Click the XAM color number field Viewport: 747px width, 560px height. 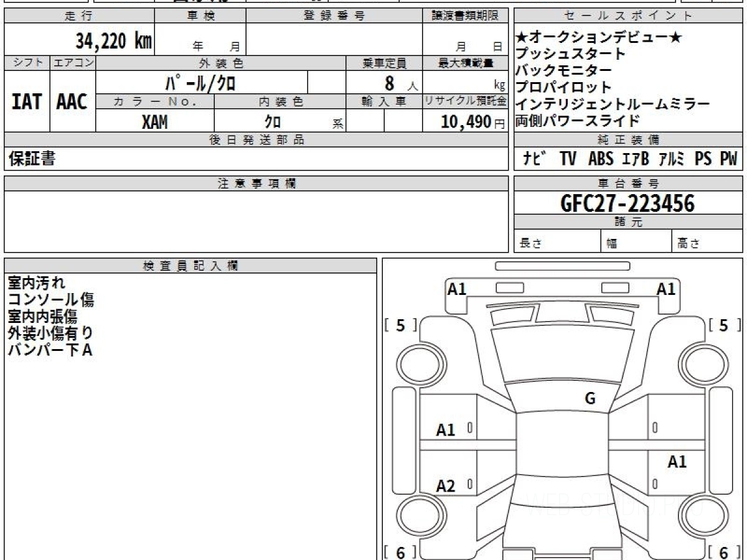point(154,122)
